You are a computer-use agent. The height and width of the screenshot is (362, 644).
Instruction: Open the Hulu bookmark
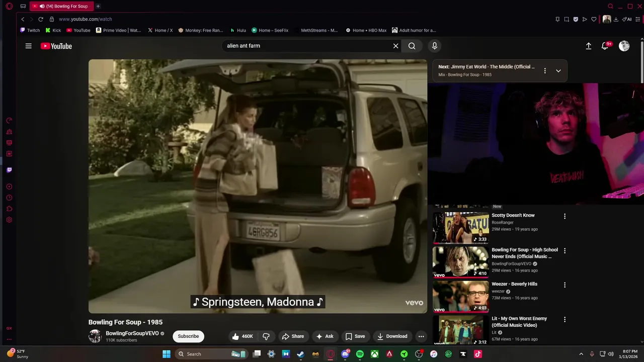pos(238,30)
